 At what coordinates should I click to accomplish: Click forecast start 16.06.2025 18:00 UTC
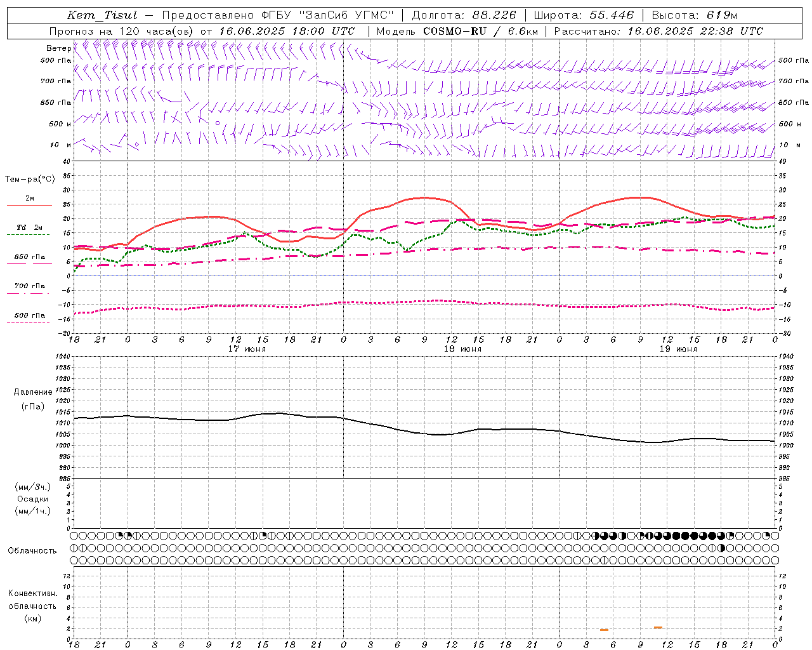pyautogui.click(x=287, y=31)
